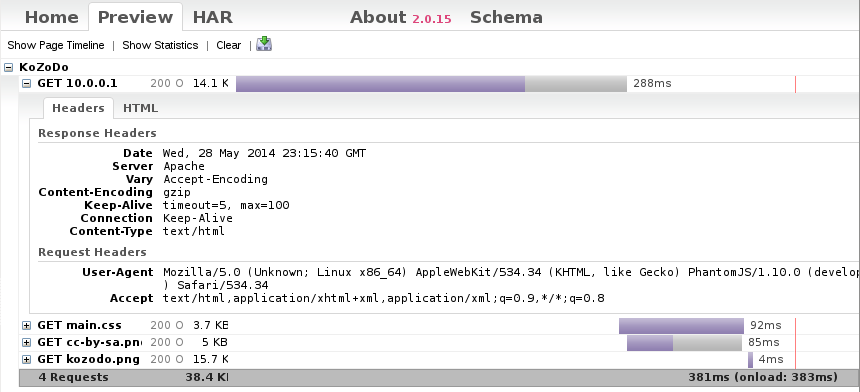Select the Preview tab
The image size is (860, 392).
point(135,17)
